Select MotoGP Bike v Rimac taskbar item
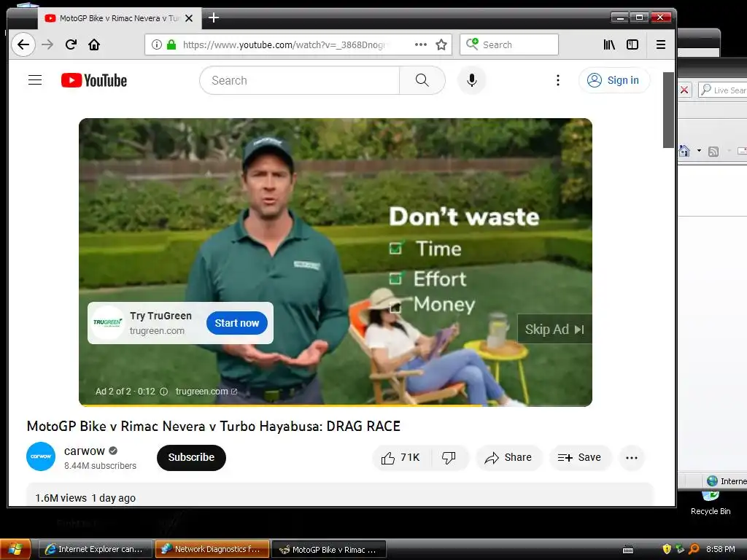The height and width of the screenshot is (560, 747). click(x=329, y=549)
